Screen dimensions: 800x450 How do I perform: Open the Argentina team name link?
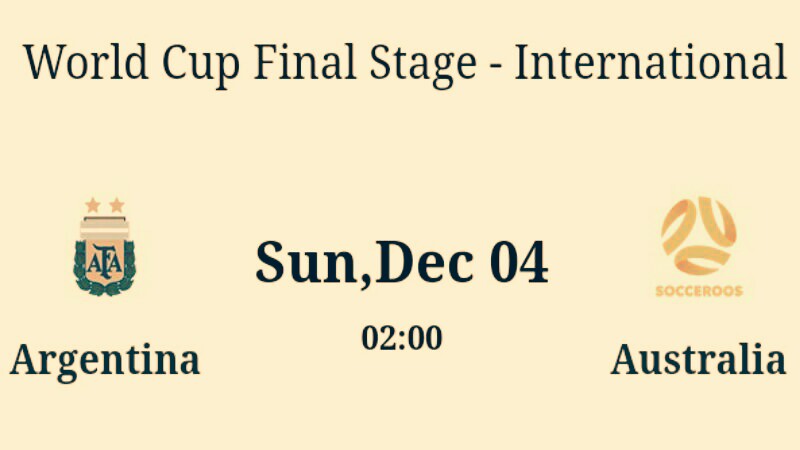(x=105, y=360)
